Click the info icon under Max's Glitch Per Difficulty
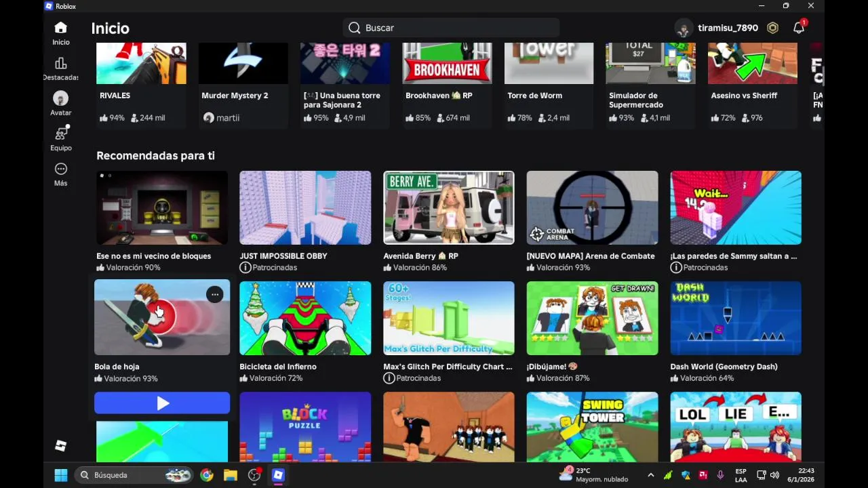The image size is (868, 488). pyautogui.click(x=389, y=378)
